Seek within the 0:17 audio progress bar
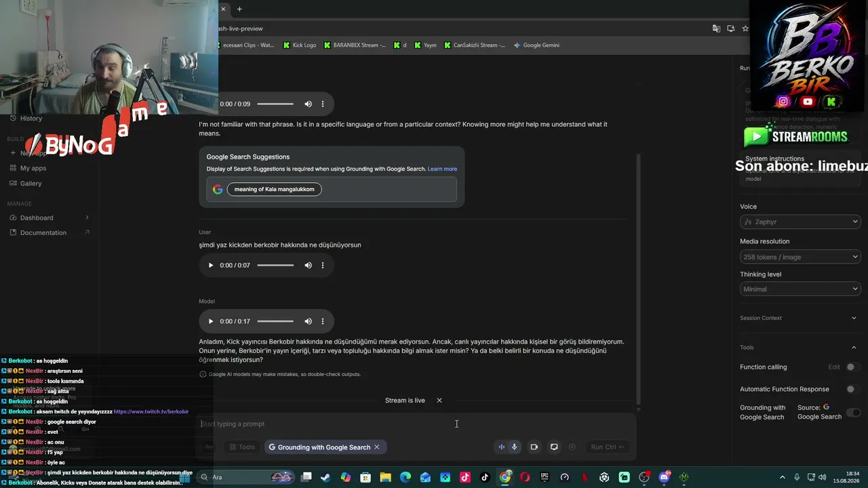 (275, 321)
